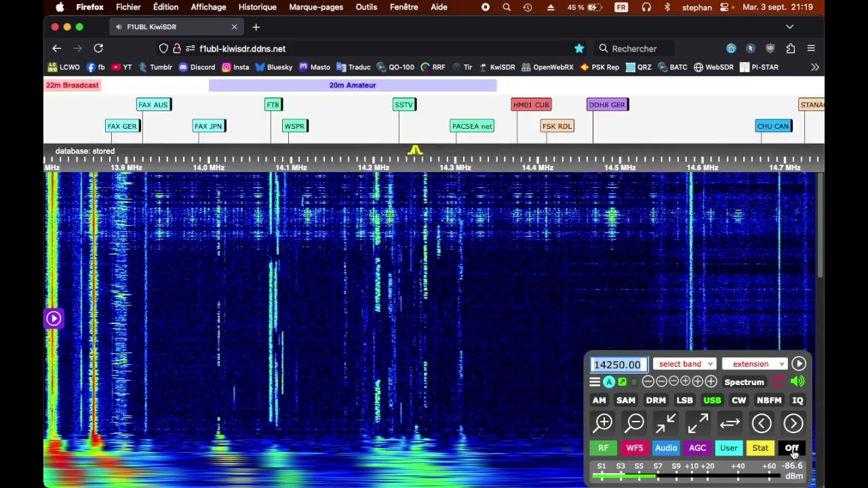Open the PSK Rep bookmark
Viewport: 868px width, 488px height.
pyautogui.click(x=599, y=67)
